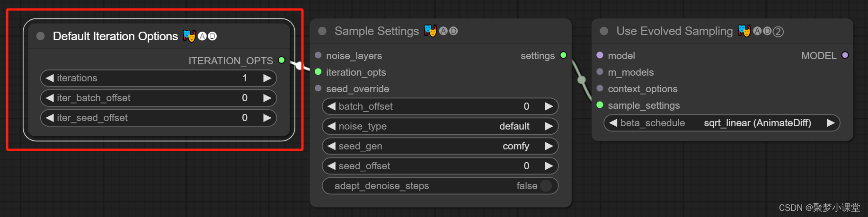The image size is (868, 217).
Task: Click the m_models input socket
Action: 600,72
